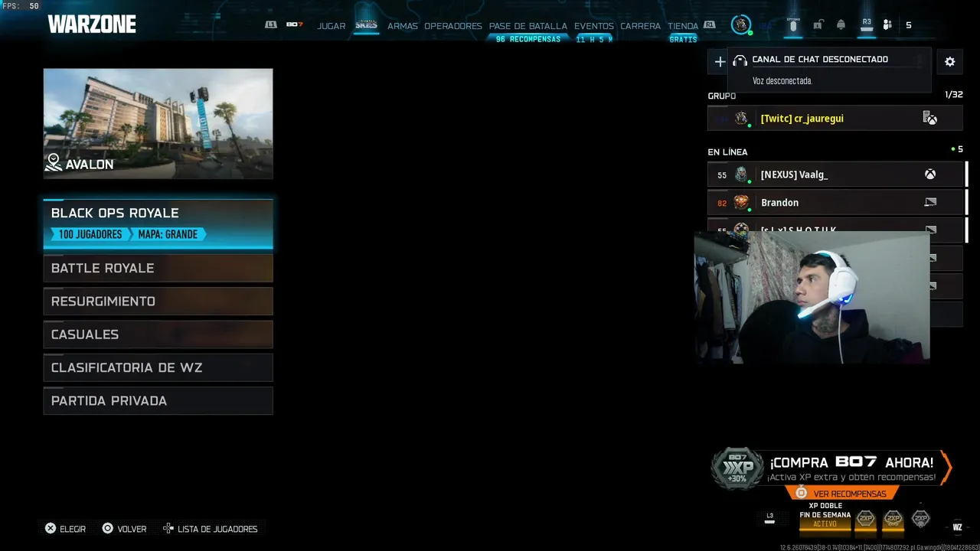Screen dimensions: 980x551
Task: Click the headset voice chat icon
Action: tap(740, 60)
